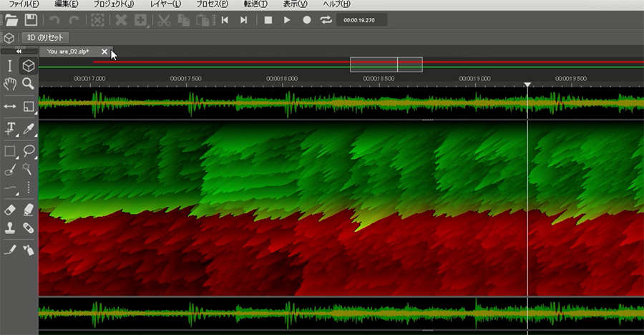The image size is (644, 335).
Task: Select the Clone Stamp tool
Action: click(10, 228)
